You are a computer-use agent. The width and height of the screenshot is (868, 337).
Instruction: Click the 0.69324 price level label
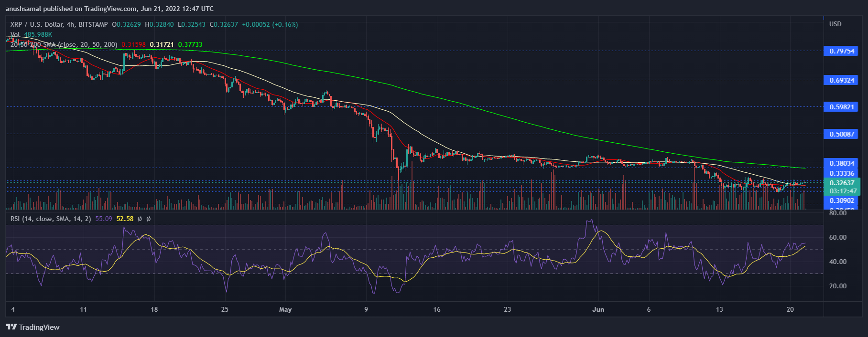pos(841,80)
